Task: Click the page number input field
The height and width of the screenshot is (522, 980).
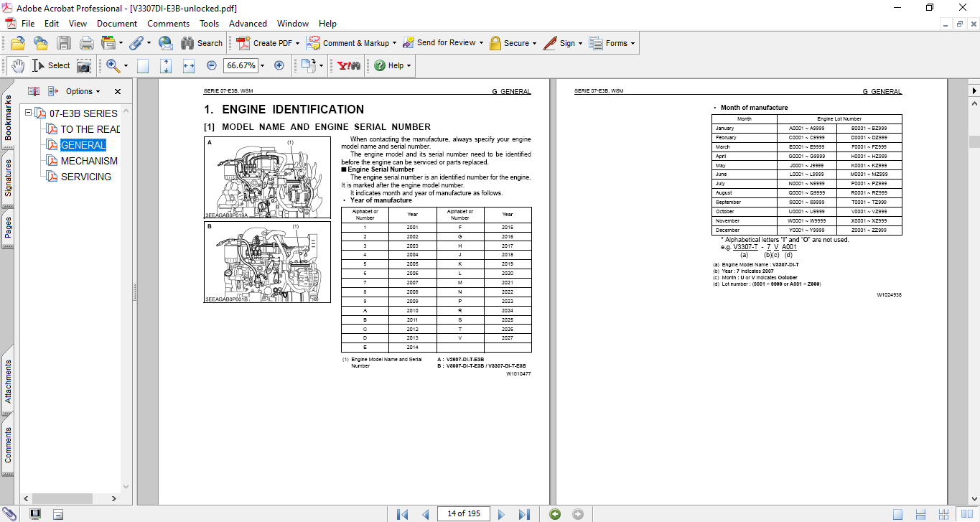Action: 463,513
